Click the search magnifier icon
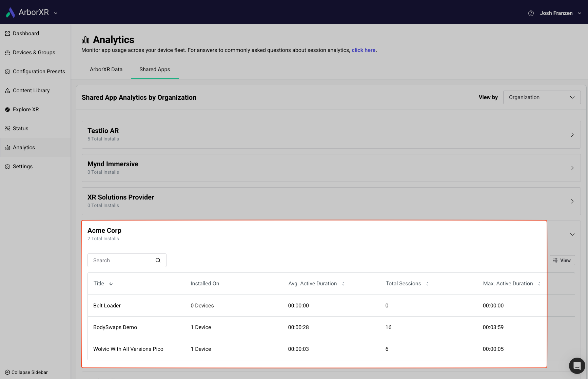 158,260
